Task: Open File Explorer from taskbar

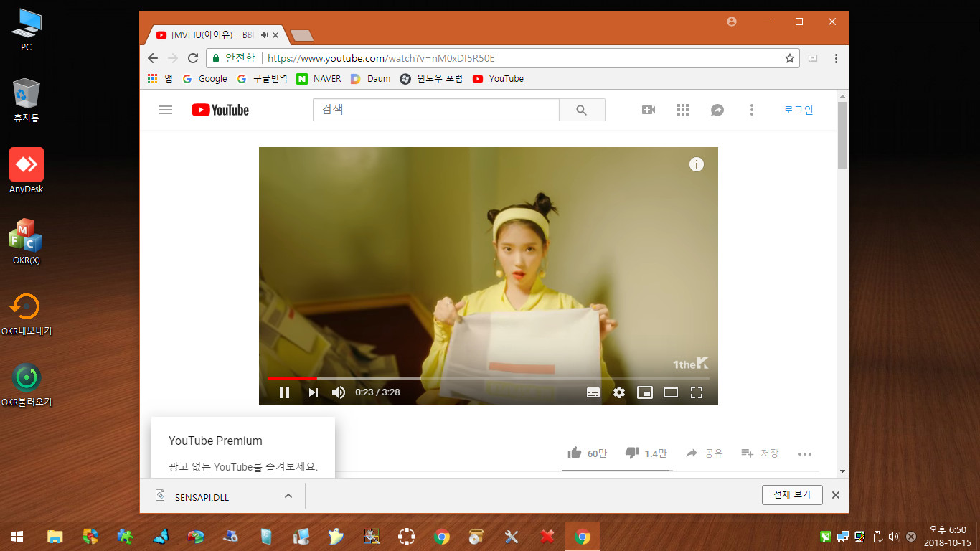Action: 55,536
